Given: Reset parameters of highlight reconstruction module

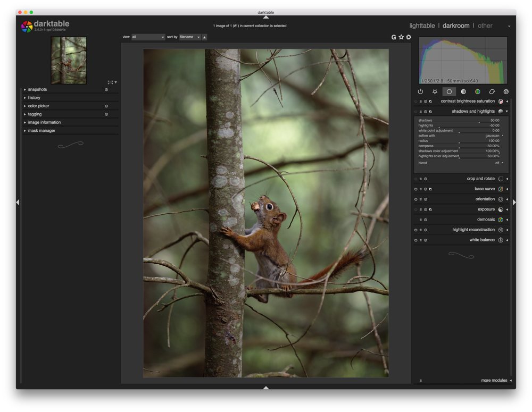Looking at the screenshot, I should coord(426,230).
